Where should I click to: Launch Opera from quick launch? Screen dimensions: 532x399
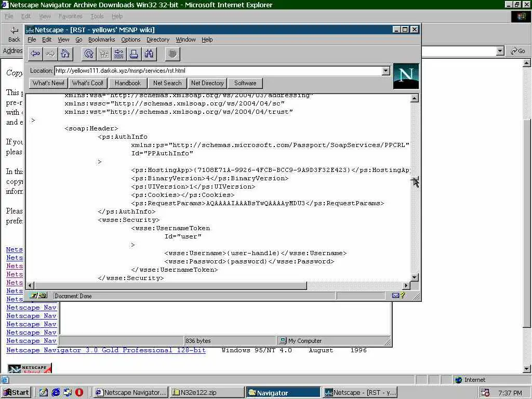(79, 392)
